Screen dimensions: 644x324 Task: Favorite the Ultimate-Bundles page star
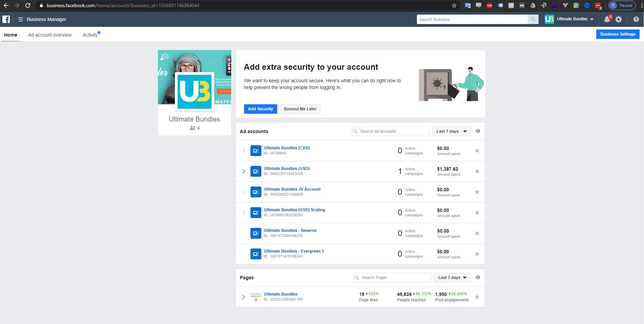pyautogui.click(x=477, y=297)
